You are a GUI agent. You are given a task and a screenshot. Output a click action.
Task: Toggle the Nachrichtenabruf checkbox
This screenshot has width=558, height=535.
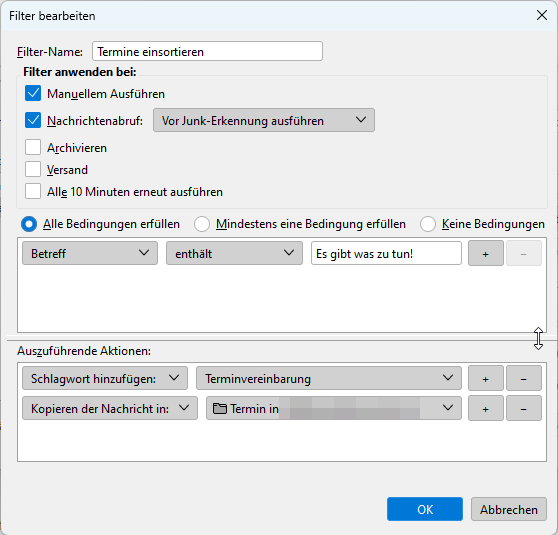33,120
